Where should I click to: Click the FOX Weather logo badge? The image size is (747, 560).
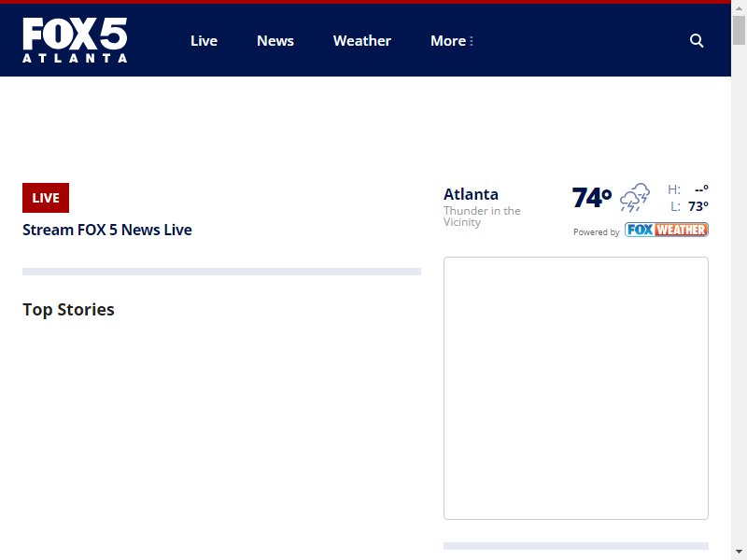(x=667, y=230)
